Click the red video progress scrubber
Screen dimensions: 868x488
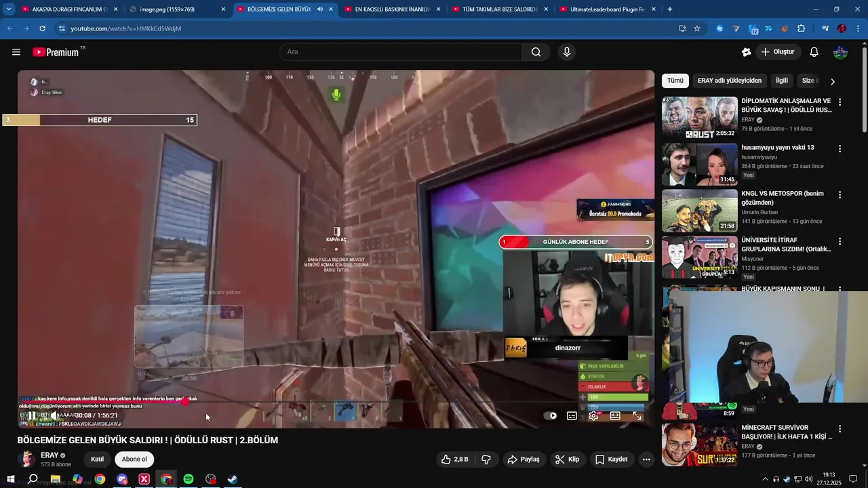coord(185,402)
